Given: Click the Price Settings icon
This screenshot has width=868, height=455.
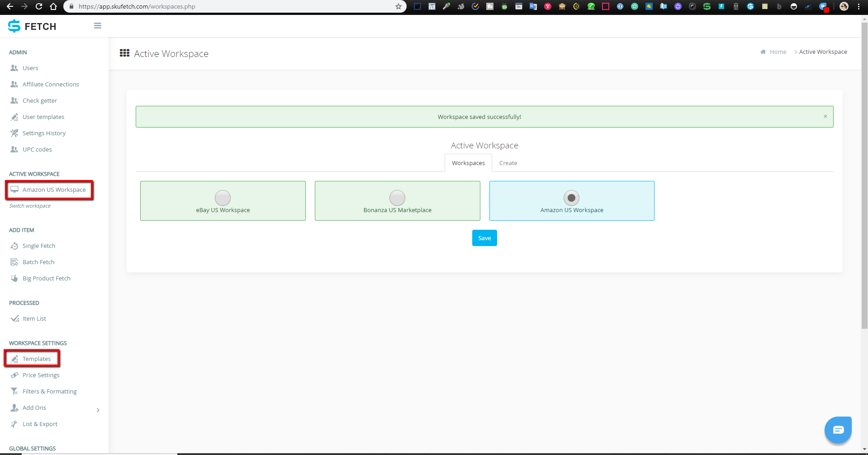Looking at the screenshot, I should tap(14, 375).
